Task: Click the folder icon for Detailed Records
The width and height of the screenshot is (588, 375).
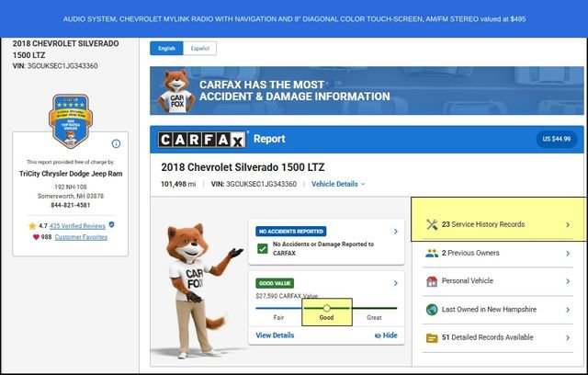Action: (x=432, y=338)
